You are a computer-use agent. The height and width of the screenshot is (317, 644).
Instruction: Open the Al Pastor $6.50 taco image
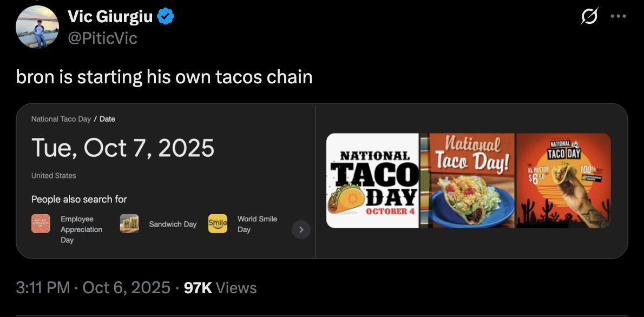[563, 180]
